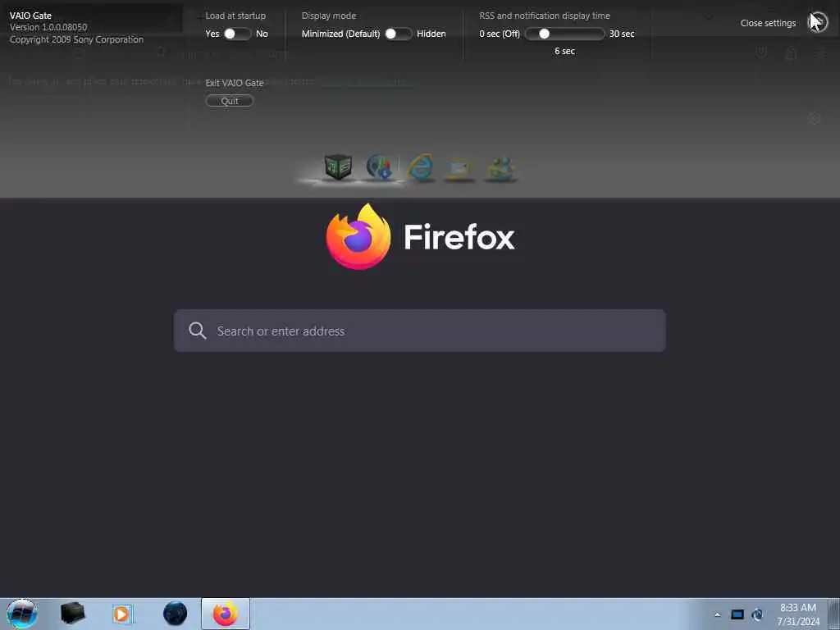
Task: Open the dark globe icon in the taskbar
Action: point(176,614)
